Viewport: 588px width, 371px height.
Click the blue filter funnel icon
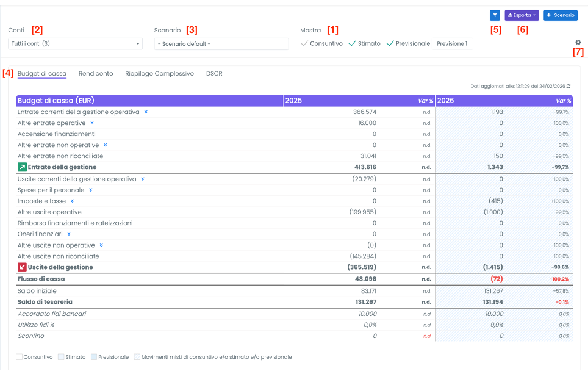coord(495,15)
